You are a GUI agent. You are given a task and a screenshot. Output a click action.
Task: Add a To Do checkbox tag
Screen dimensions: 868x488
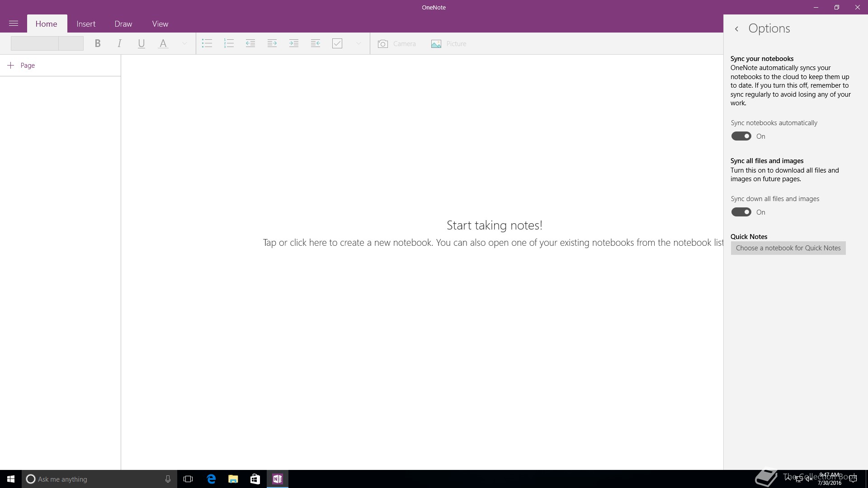(337, 43)
